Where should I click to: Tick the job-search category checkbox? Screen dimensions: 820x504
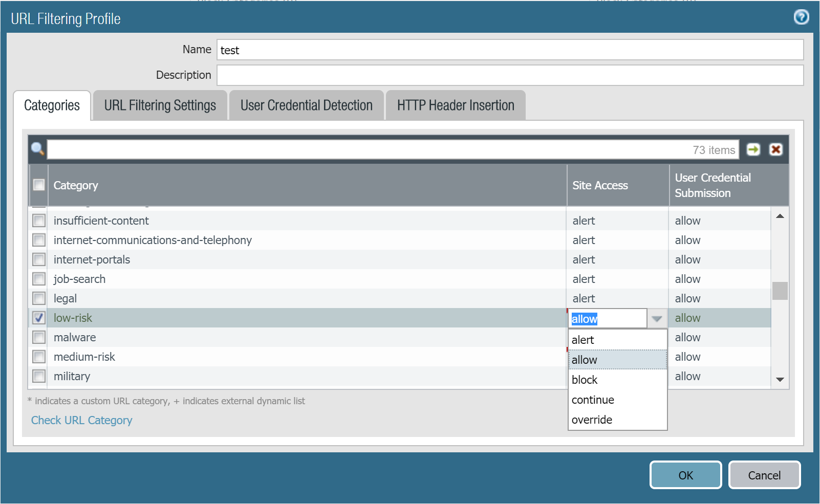click(x=39, y=279)
